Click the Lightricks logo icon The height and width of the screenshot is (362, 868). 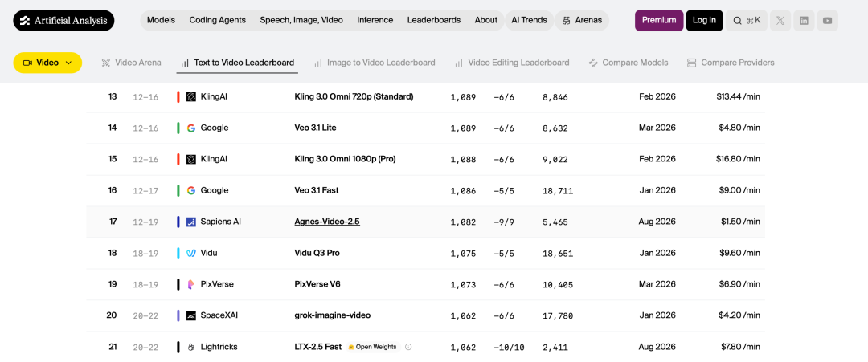191,347
